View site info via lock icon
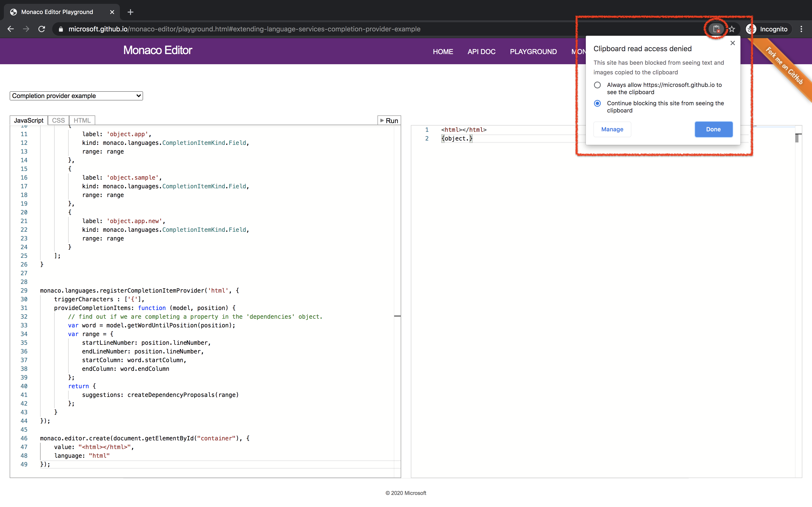Viewport: 812px width, 507px height. coord(61,29)
